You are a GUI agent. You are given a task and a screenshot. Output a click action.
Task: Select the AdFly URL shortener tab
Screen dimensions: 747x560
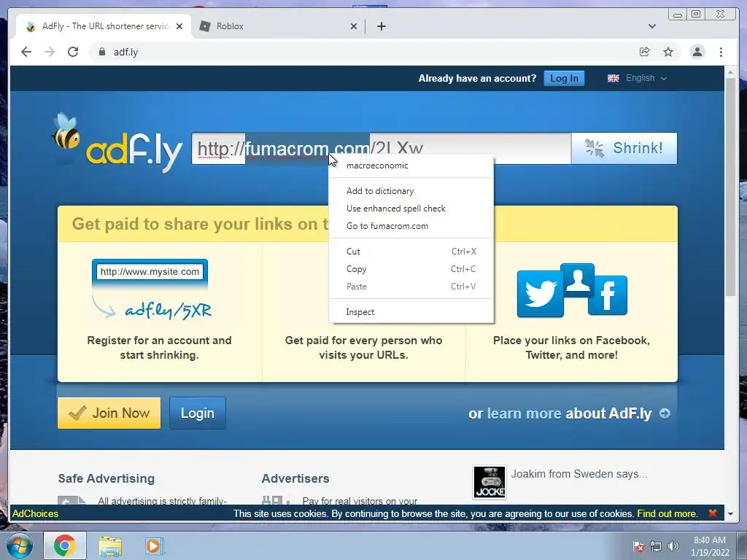tap(104, 26)
